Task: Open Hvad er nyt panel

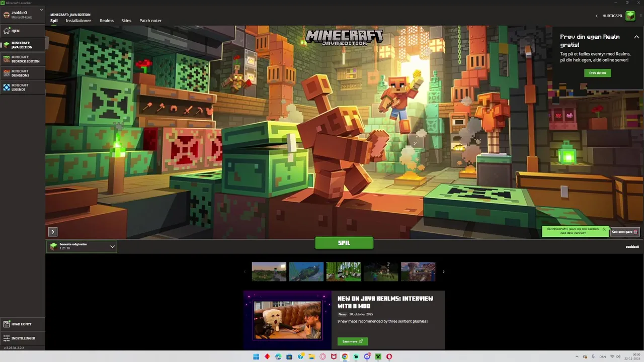Action: click(x=23, y=324)
